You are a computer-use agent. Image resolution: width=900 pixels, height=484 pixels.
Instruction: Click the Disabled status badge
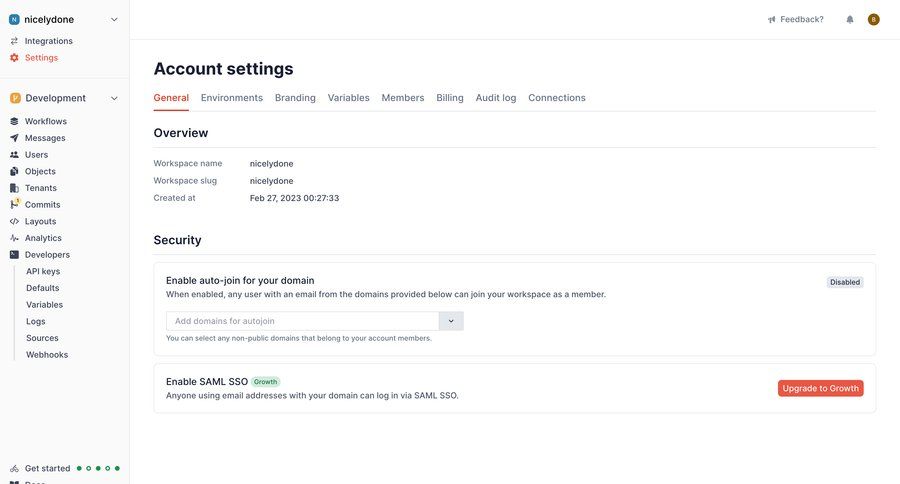[845, 282]
